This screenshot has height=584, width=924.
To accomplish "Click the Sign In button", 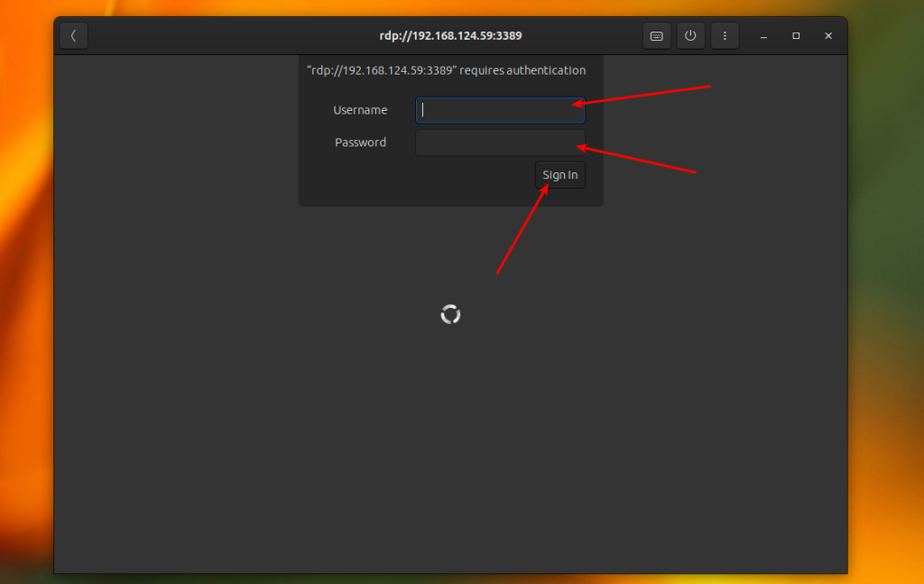I will point(560,175).
